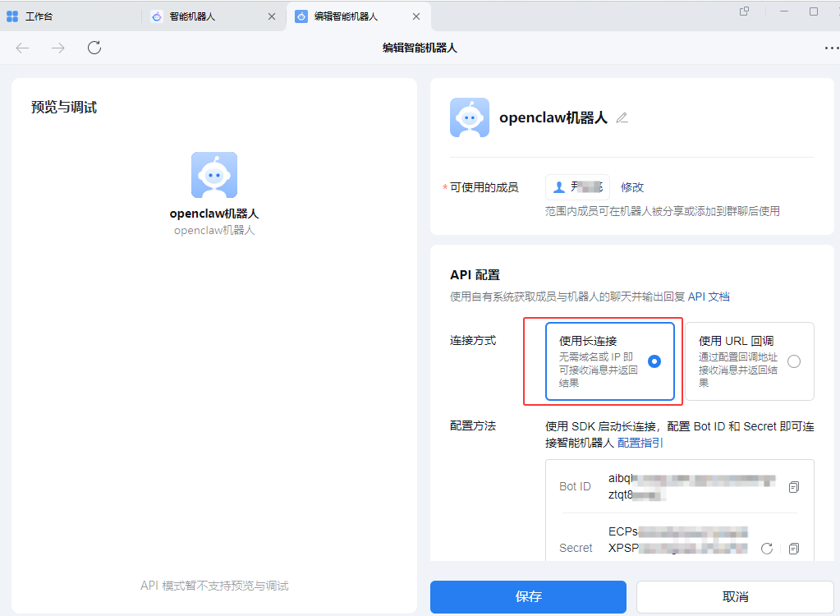
Task: Regenerate the Secret with refresh icon
Action: 767,549
